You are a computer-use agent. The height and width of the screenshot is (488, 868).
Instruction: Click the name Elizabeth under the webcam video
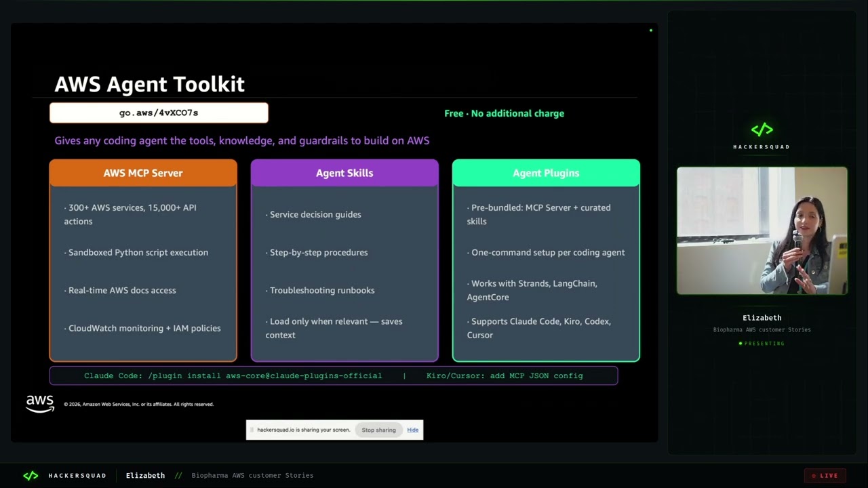point(762,318)
